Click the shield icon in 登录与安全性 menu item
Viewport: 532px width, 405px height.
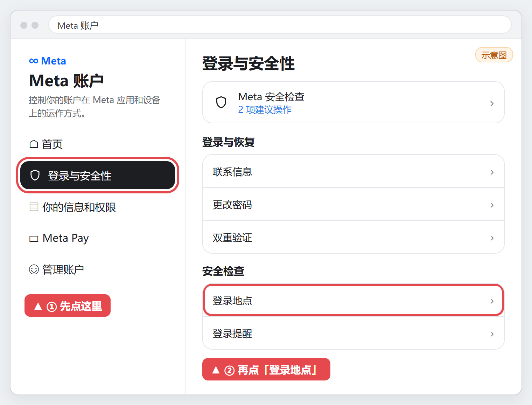tap(35, 175)
